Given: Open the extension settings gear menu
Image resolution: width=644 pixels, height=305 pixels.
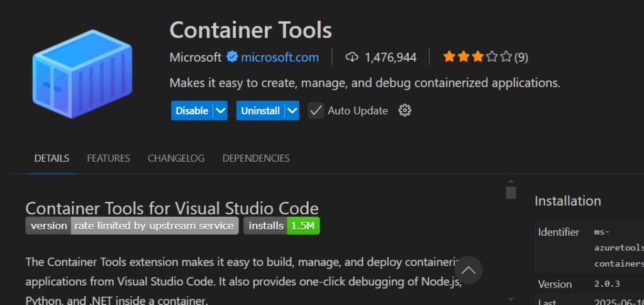Looking at the screenshot, I should [x=405, y=111].
